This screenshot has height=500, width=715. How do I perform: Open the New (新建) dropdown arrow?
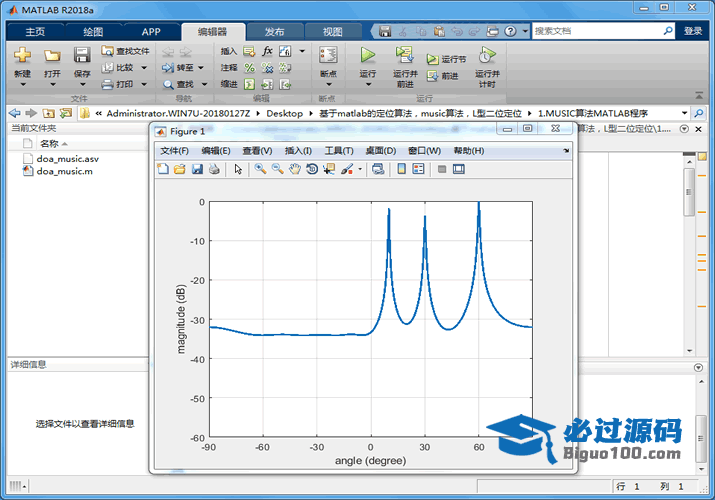(22, 84)
